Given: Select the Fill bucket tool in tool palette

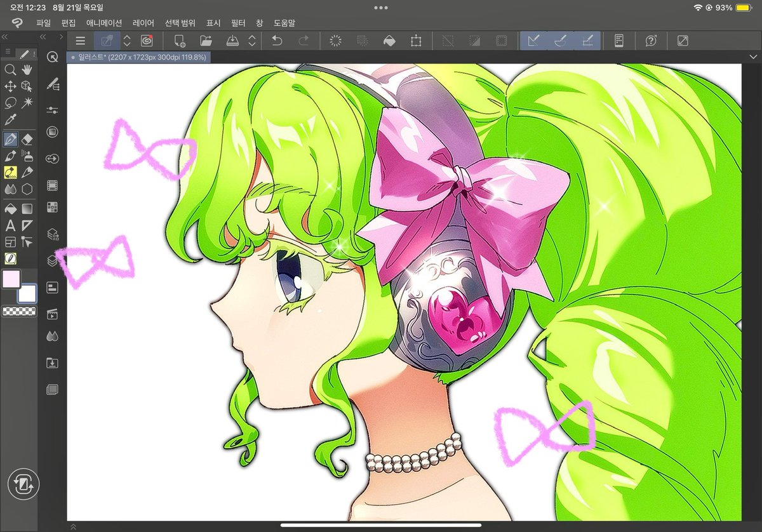Looking at the screenshot, I should [x=10, y=208].
